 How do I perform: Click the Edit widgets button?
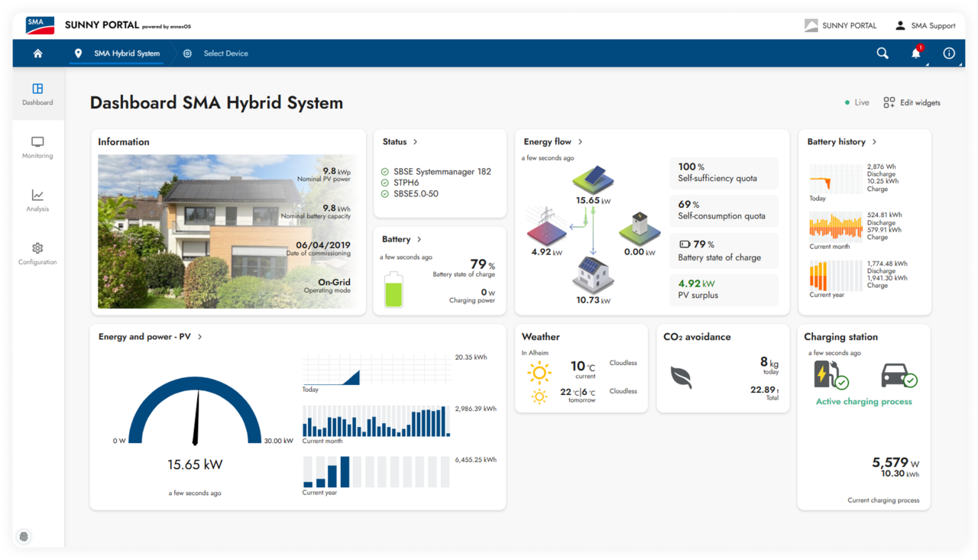coord(912,102)
